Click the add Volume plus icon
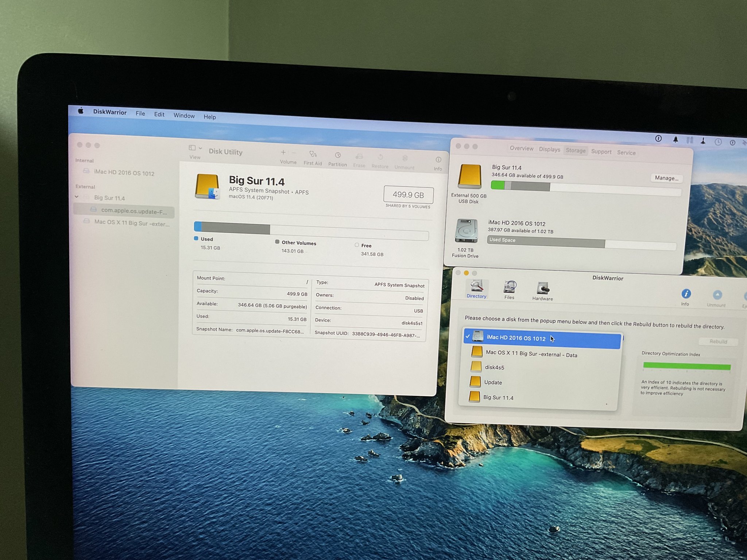 (x=283, y=152)
